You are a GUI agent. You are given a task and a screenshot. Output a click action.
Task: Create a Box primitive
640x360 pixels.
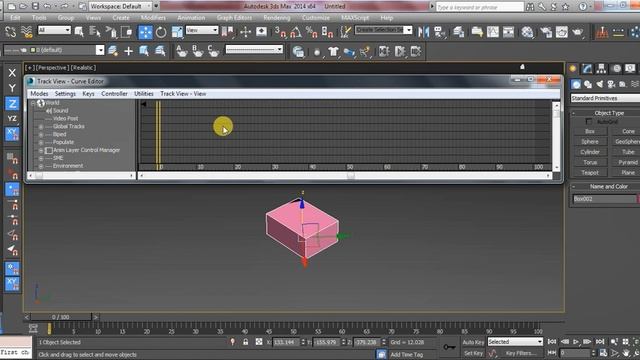590,131
